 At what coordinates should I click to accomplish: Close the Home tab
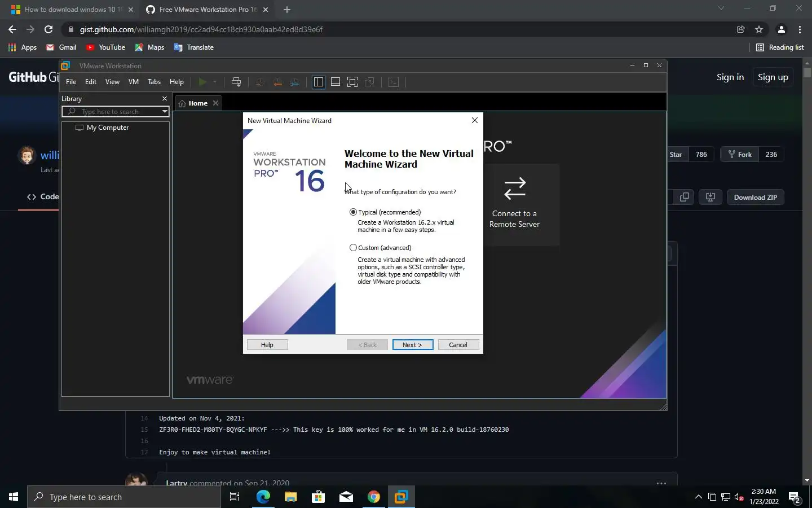215,103
